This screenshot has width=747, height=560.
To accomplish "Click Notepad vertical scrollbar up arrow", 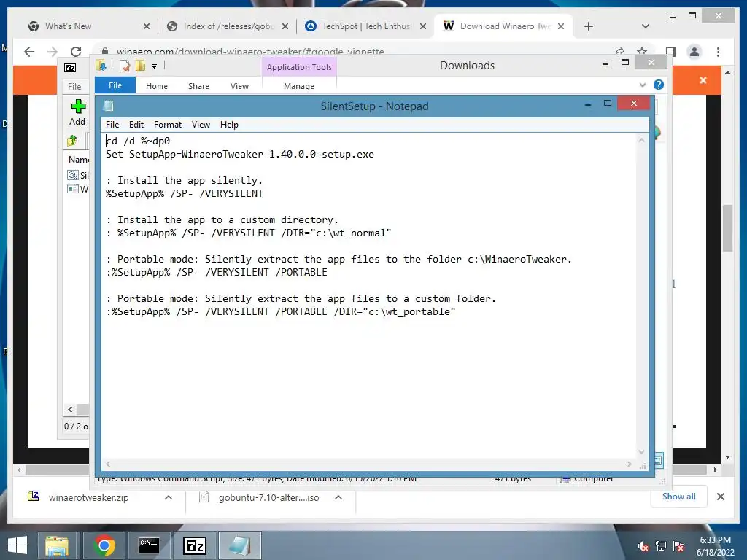I will click(x=642, y=140).
